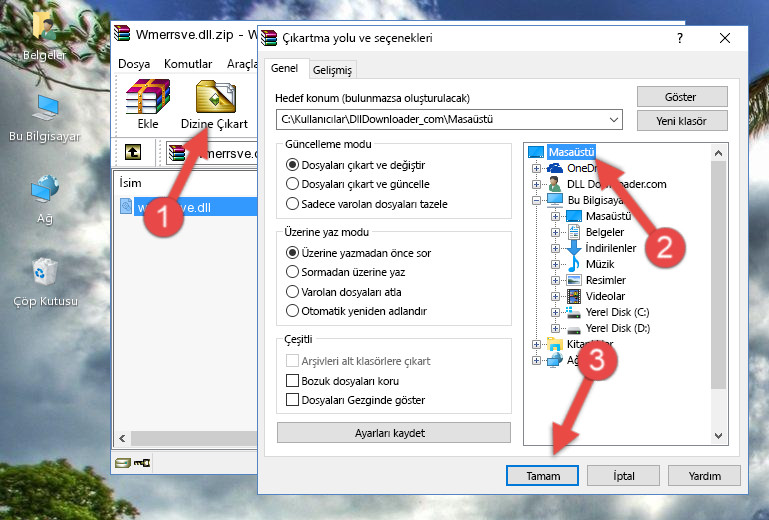Select OneDrive cloud icon in folder tree
769x520 pixels.
click(x=555, y=168)
